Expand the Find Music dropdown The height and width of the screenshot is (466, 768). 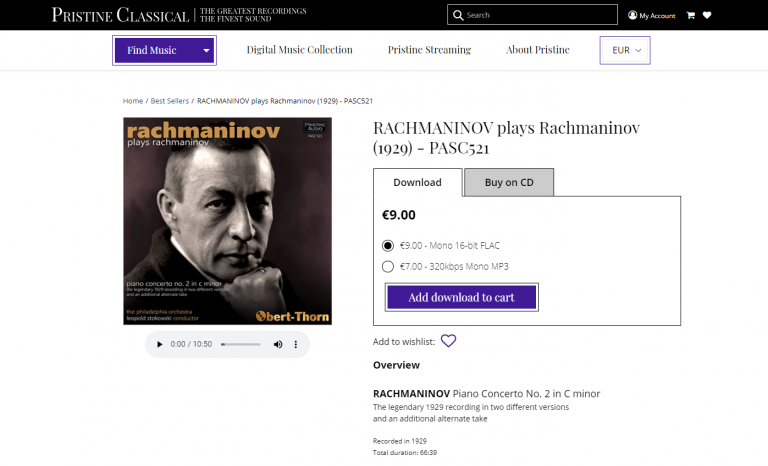[x=164, y=50]
